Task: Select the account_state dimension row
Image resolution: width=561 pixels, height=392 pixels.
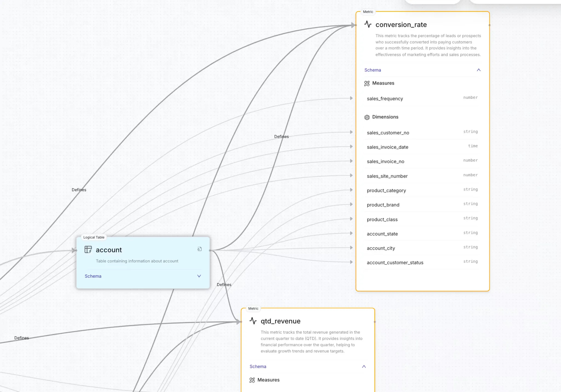Action: (x=422, y=234)
